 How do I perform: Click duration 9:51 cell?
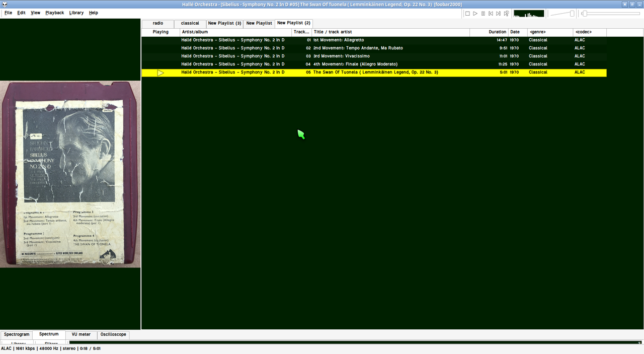pyautogui.click(x=503, y=48)
